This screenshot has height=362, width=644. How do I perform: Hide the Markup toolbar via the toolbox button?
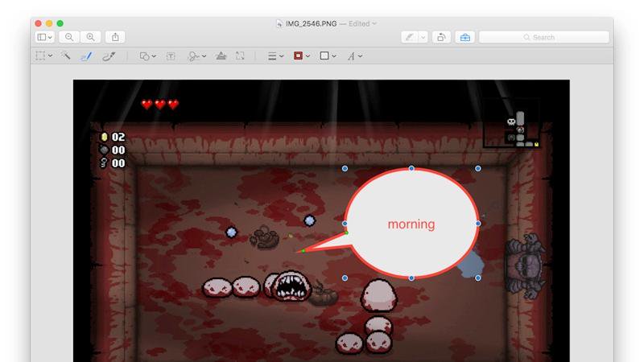[465, 37]
